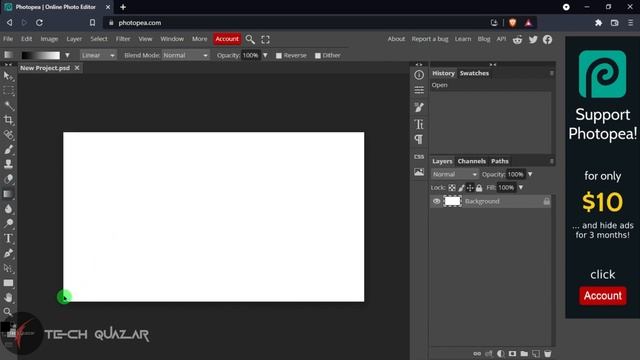
Task: Open the Info panel icon
Action: pyautogui.click(x=419, y=75)
